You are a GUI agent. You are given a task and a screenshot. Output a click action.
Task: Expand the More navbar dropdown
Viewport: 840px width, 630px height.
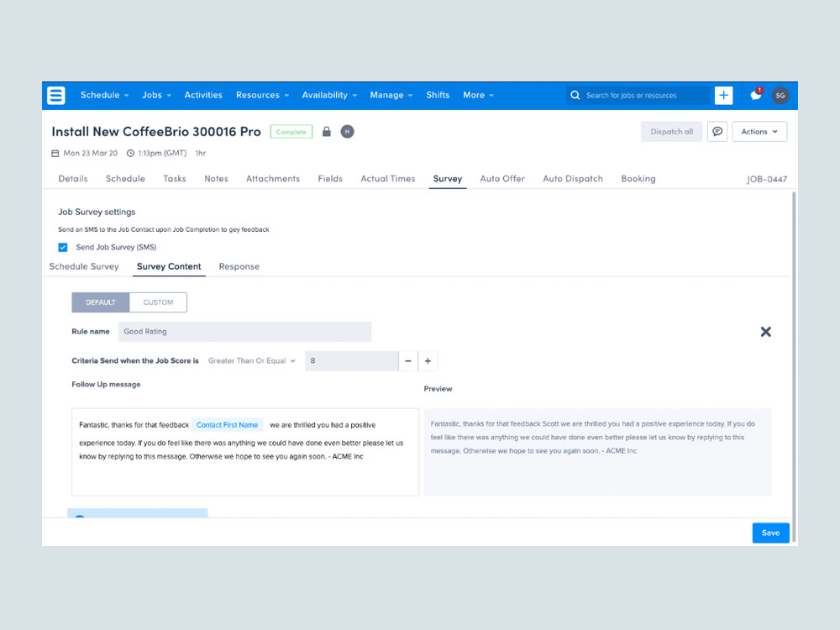(478, 95)
